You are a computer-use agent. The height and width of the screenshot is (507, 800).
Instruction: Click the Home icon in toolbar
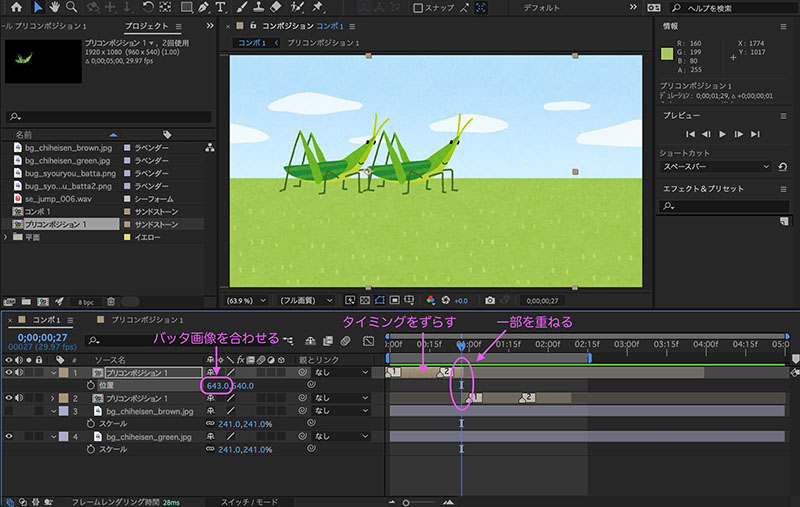pyautogui.click(x=16, y=7)
